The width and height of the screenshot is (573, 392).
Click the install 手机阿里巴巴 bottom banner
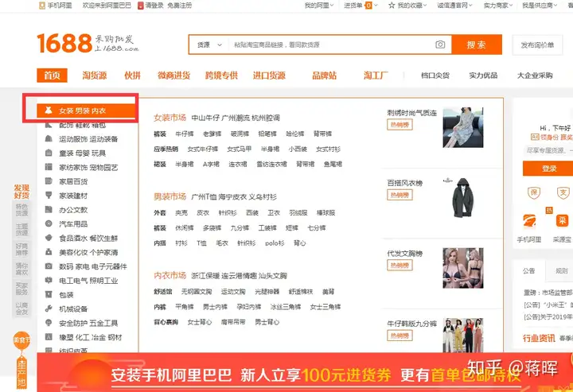pos(305,372)
